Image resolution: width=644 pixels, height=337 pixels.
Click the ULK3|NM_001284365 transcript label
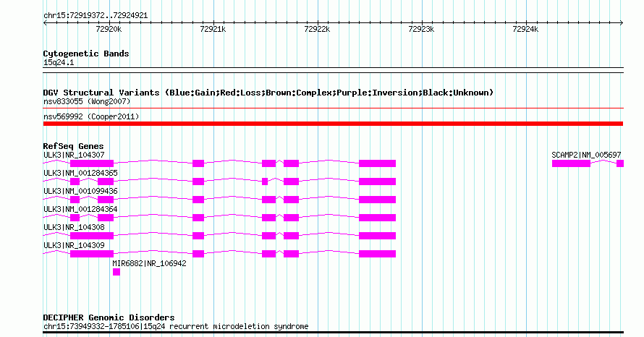(80, 173)
